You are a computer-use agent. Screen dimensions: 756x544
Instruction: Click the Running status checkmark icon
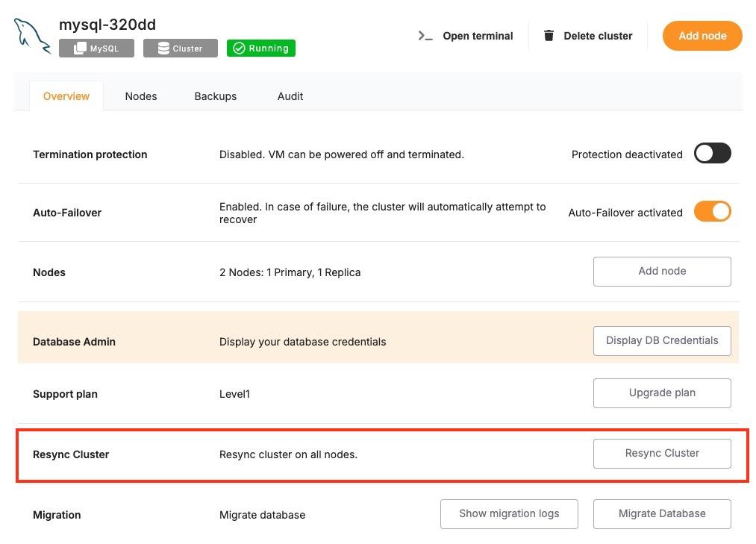[x=239, y=49]
